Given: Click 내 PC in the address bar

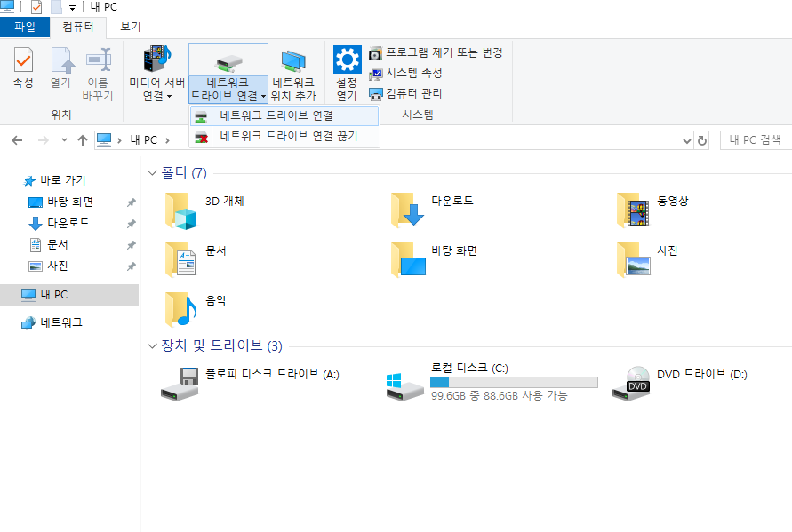Looking at the screenshot, I should coord(144,140).
